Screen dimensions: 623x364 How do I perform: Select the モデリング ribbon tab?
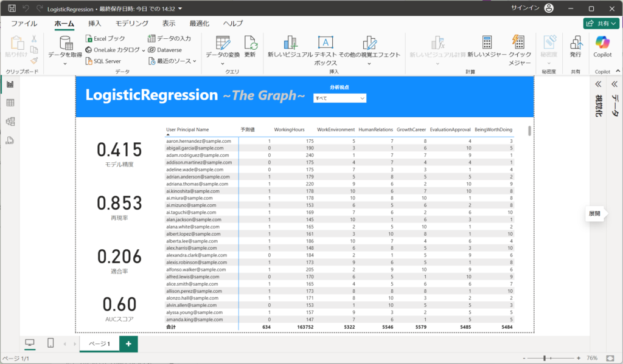(x=132, y=24)
